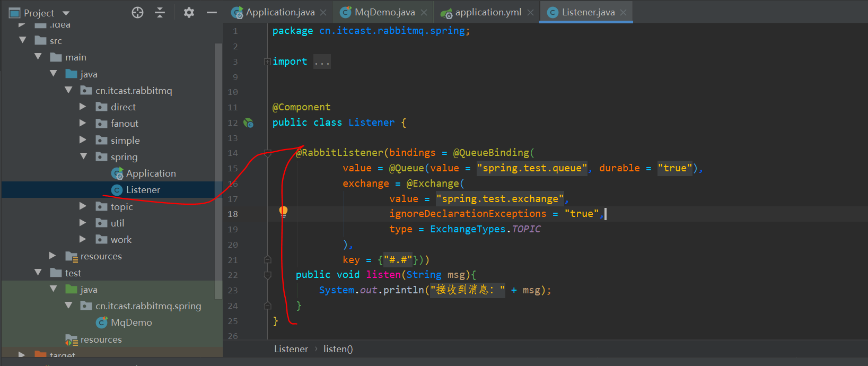Image resolution: width=868 pixels, height=366 pixels.
Task: Expand the fanout package
Action: (83, 123)
